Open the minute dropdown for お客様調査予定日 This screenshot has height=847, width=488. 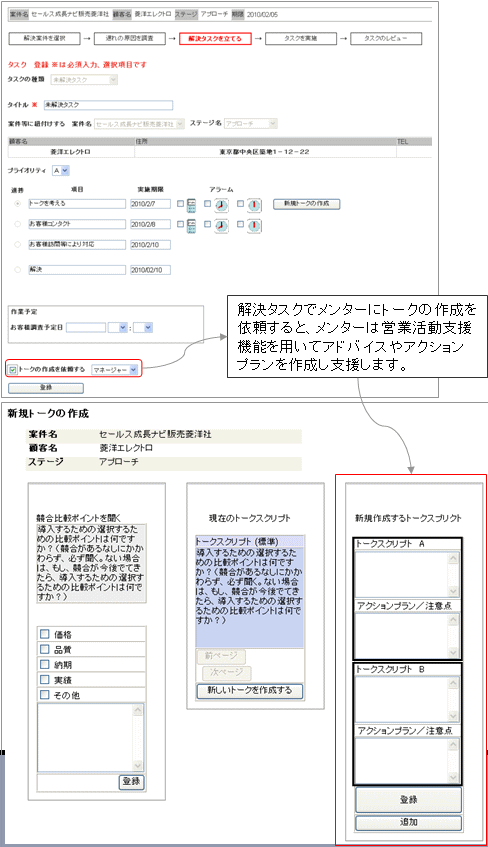pos(143,327)
